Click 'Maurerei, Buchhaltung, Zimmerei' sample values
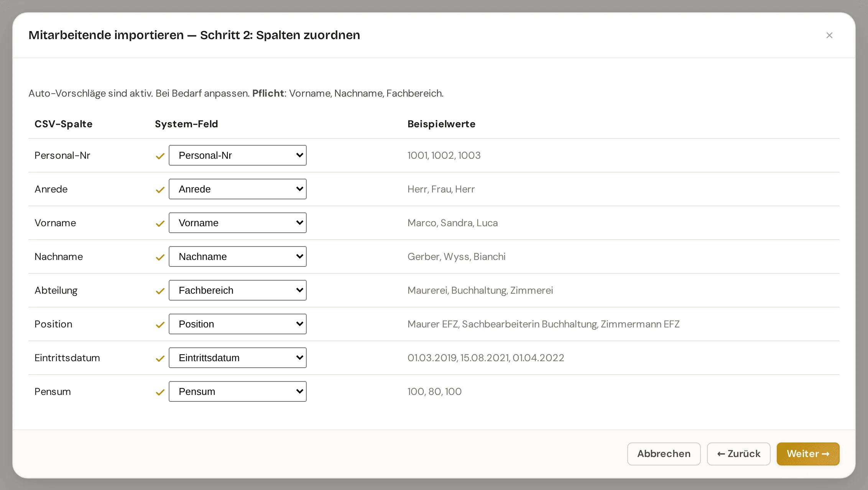868x490 pixels. [x=480, y=290]
